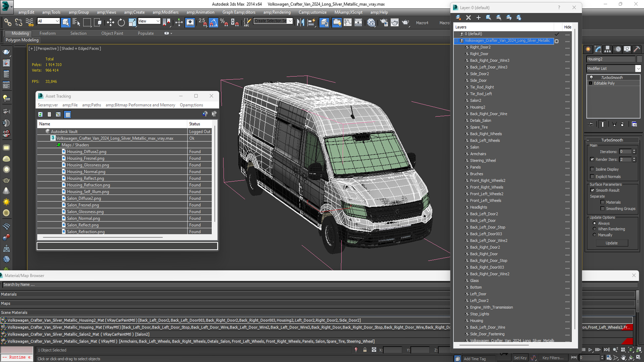Open Bitmap Performance and Memory menu
The image size is (644, 362).
tap(140, 105)
